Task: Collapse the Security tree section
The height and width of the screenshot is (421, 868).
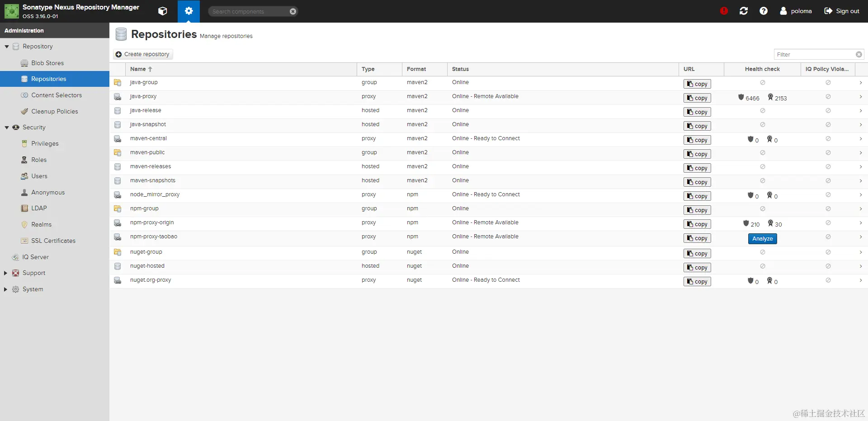Action: coord(7,128)
